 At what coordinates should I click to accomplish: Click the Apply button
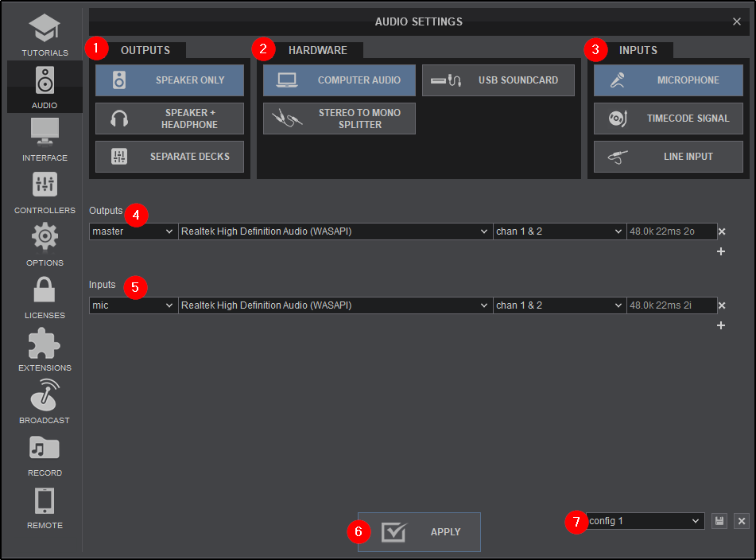[x=419, y=532]
